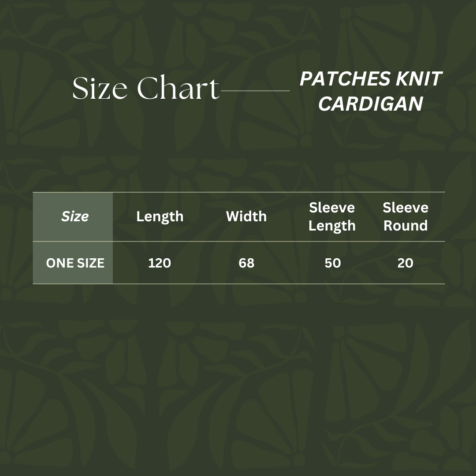476x476 pixels.
Task: Click the Length column header
Action: pyautogui.click(x=160, y=216)
